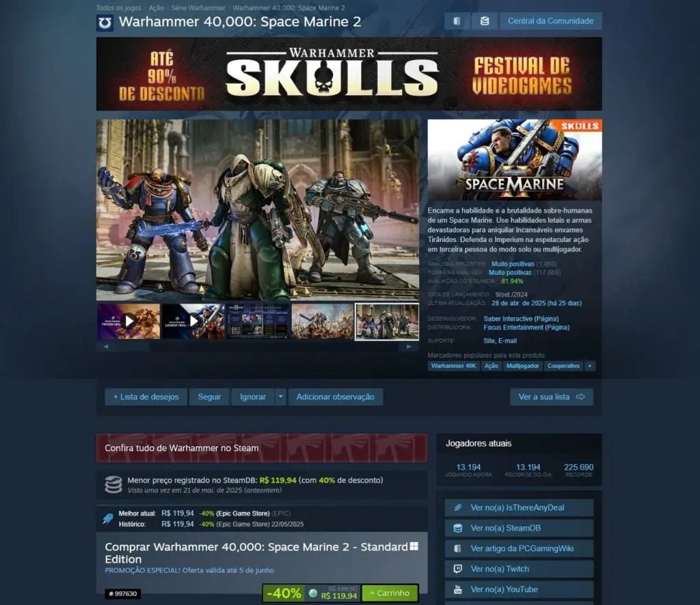
Task: Open the support Site link
Action: click(x=489, y=340)
